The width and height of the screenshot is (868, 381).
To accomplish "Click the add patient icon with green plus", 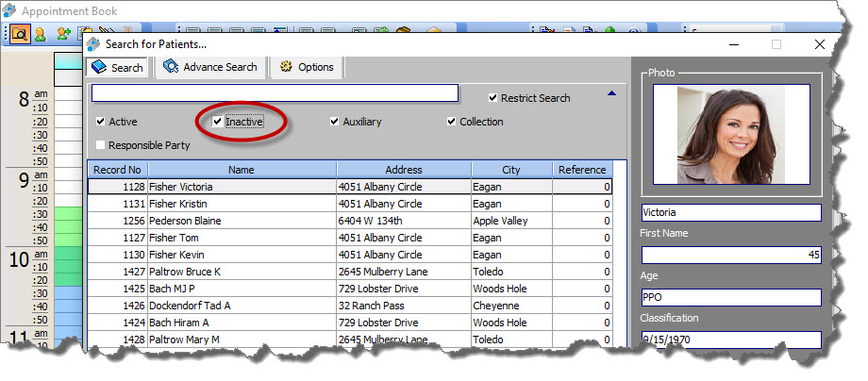I will (x=63, y=34).
